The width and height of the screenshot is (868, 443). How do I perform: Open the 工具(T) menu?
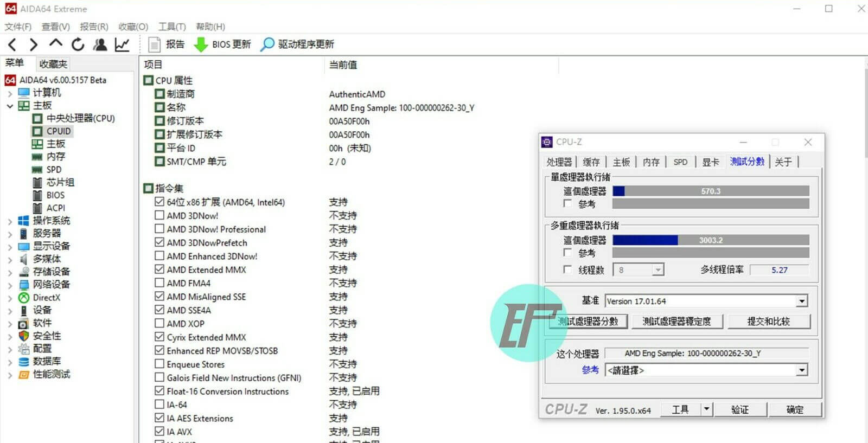tap(171, 27)
